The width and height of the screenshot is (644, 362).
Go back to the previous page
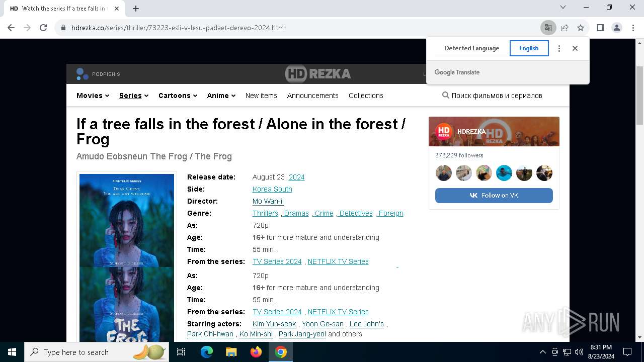click(11, 28)
